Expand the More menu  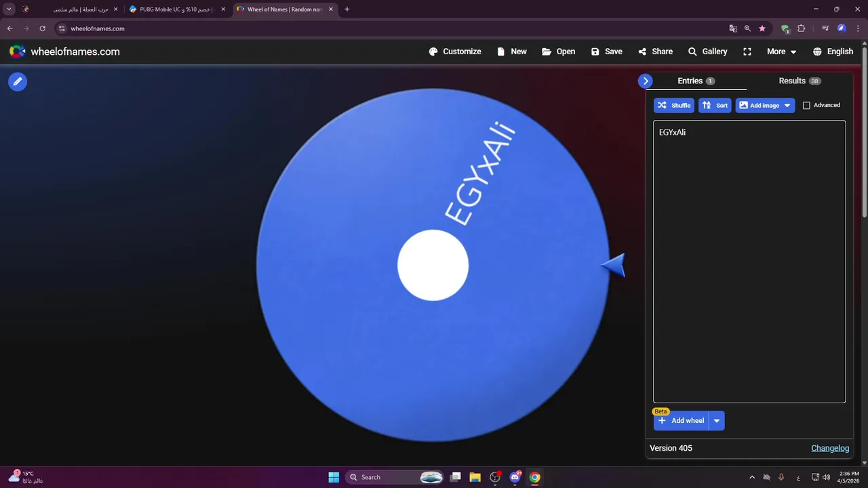coord(781,52)
